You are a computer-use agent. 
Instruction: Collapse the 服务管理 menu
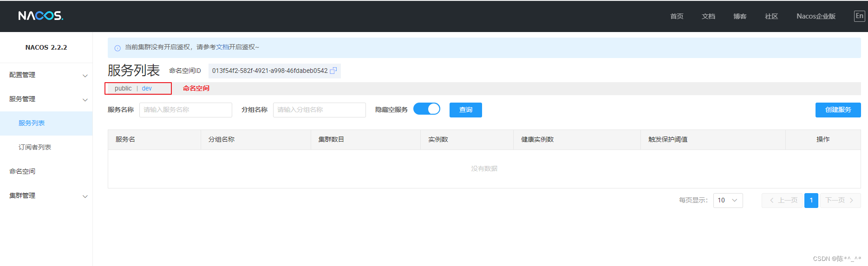[46, 99]
